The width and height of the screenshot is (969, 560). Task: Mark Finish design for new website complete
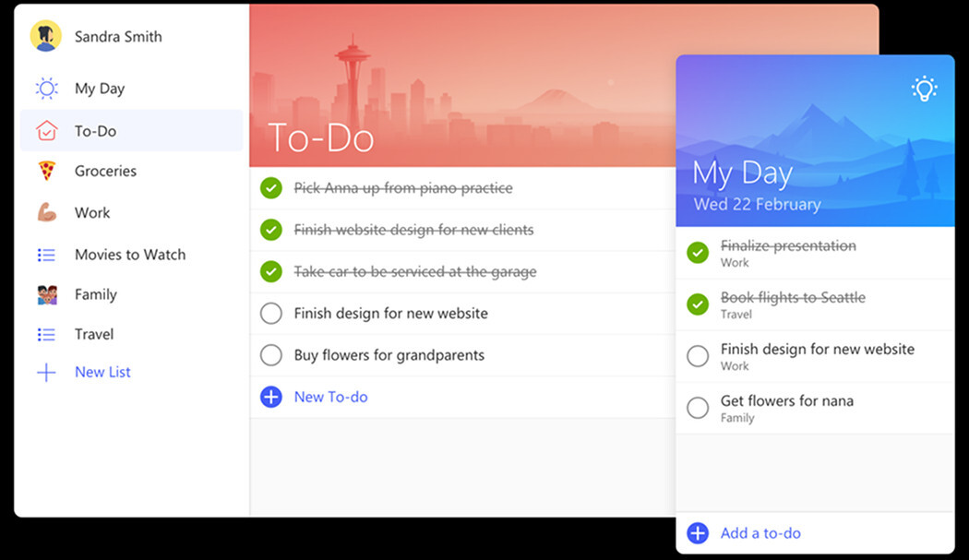click(x=270, y=313)
